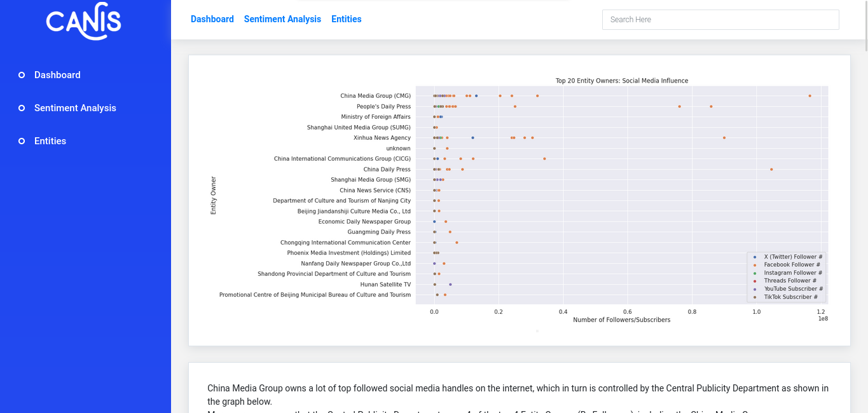This screenshot has width=868, height=413.
Task: Click the YouTube Subscriber # legend entry
Action: pos(794,289)
